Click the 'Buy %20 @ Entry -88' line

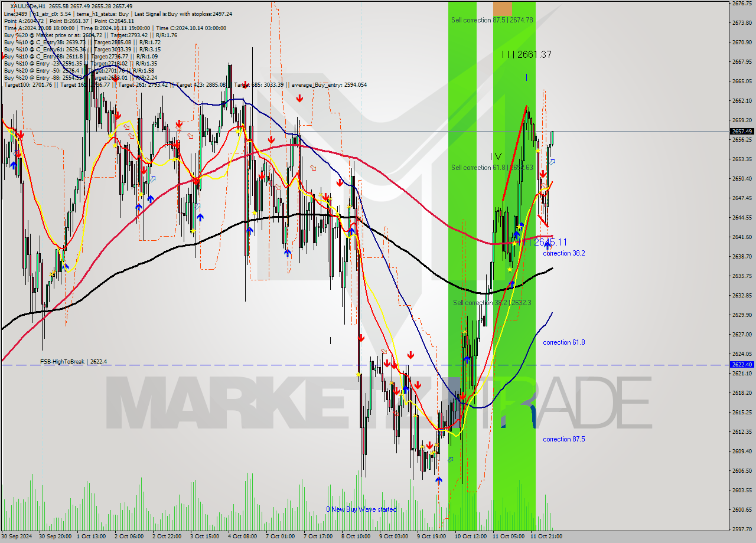(x=80, y=77)
